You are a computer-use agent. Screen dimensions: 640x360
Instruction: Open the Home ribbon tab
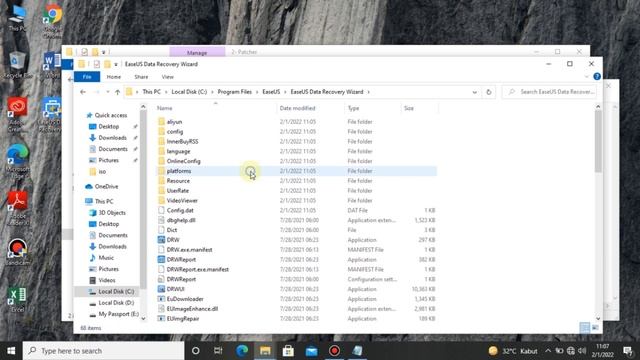[113, 77]
